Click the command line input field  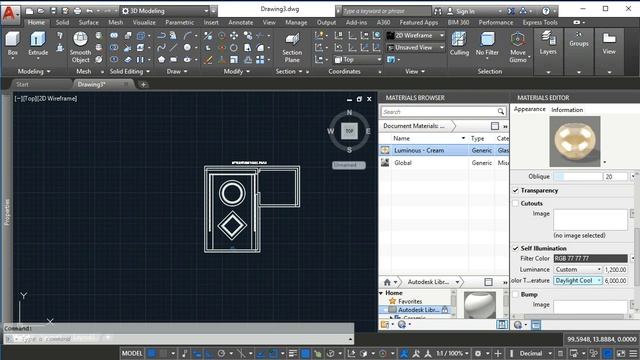pyautogui.click(x=178, y=339)
